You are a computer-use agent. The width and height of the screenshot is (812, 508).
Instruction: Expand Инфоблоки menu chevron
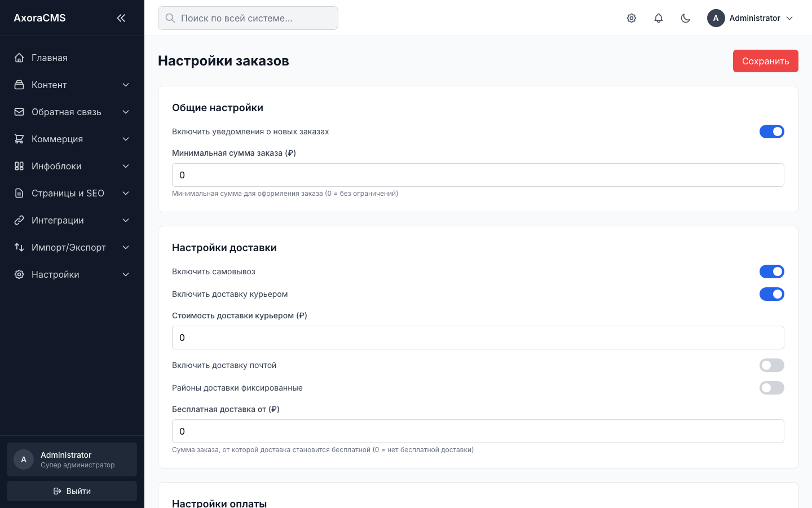(126, 166)
